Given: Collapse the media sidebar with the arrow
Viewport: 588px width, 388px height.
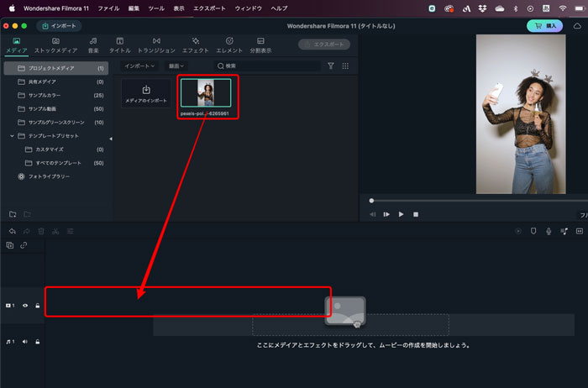Looking at the screenshot, I should (x=111, y=139).
